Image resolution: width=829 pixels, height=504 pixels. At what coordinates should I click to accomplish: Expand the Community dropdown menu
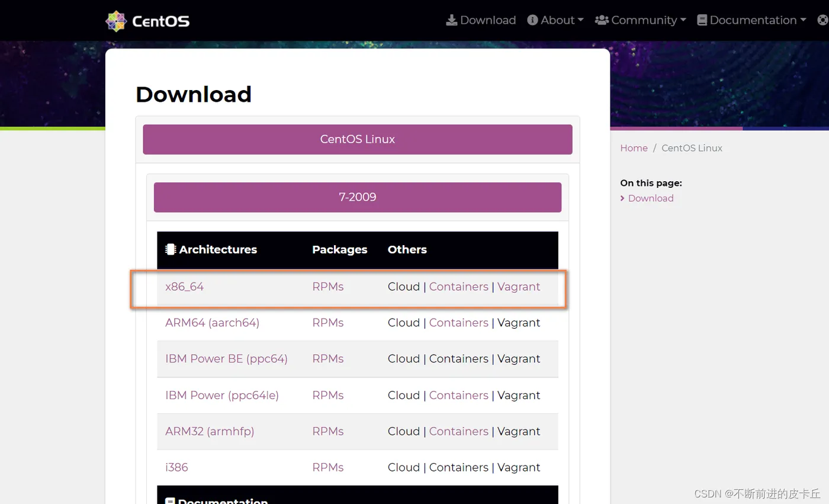click(641, 20)
